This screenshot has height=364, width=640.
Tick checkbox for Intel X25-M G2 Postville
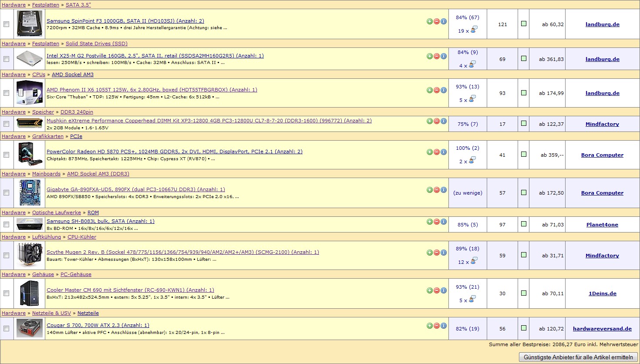point(6,59)
